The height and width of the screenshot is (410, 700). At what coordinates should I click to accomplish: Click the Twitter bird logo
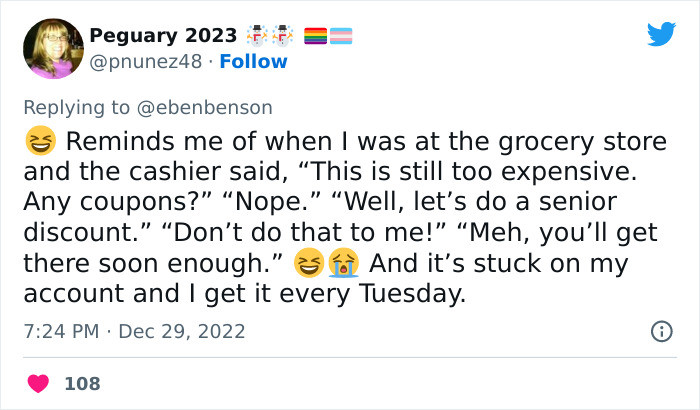pyautogui.click(x=661, y=35)
